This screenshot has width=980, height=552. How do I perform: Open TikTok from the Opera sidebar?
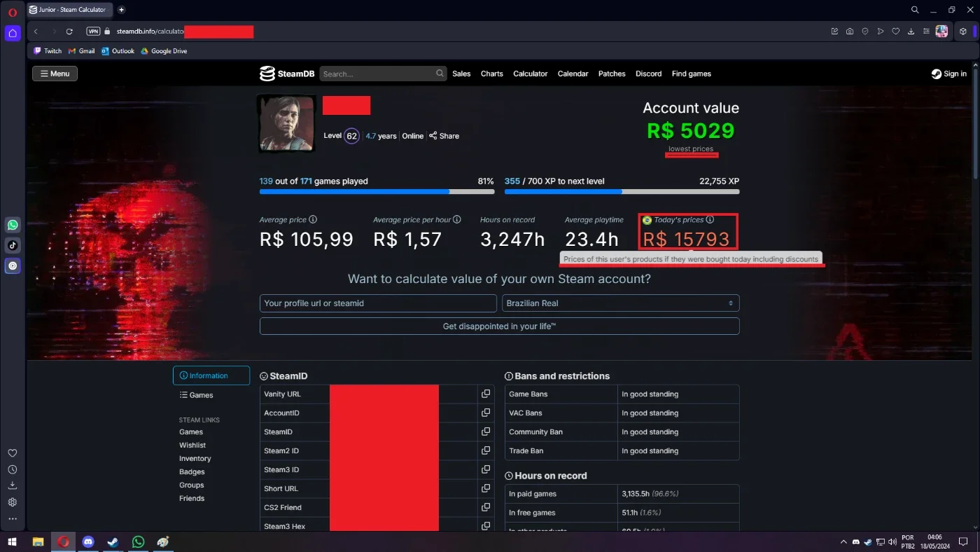pyautogui.click(x=13, y=245)
